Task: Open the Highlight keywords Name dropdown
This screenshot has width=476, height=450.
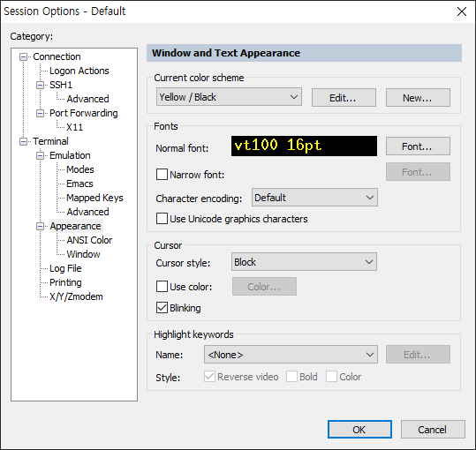Action: [x=291, y=354]
